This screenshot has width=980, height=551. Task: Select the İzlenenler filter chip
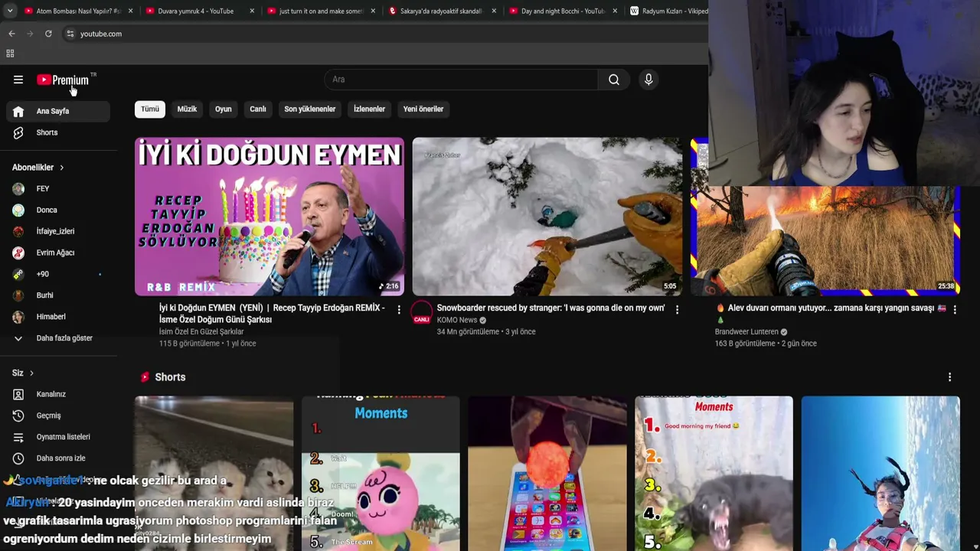click(x=369, y=109)
